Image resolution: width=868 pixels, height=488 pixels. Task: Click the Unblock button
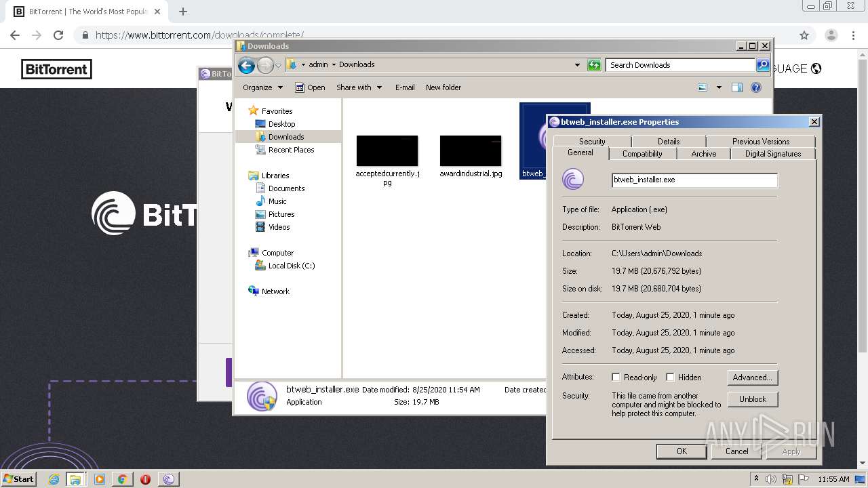(753, 399)
